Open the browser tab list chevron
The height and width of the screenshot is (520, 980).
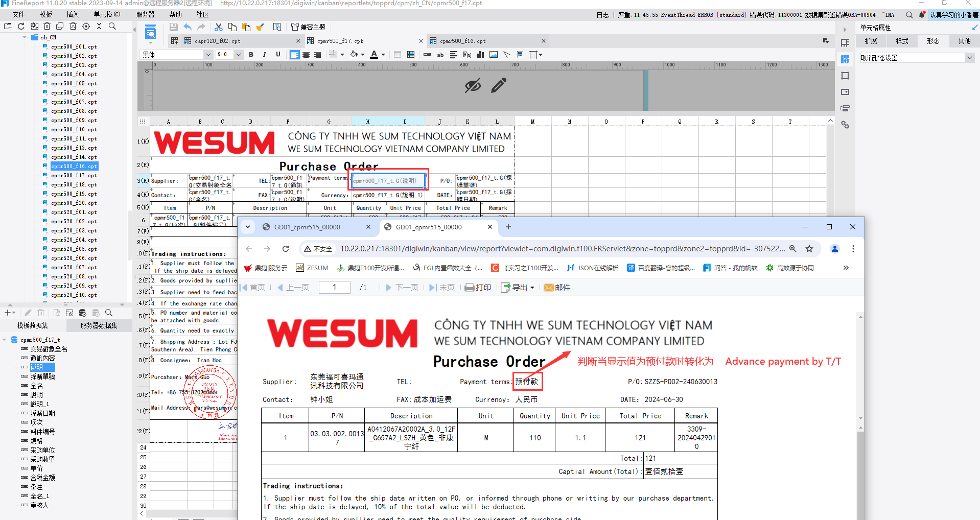pos(248,227)
